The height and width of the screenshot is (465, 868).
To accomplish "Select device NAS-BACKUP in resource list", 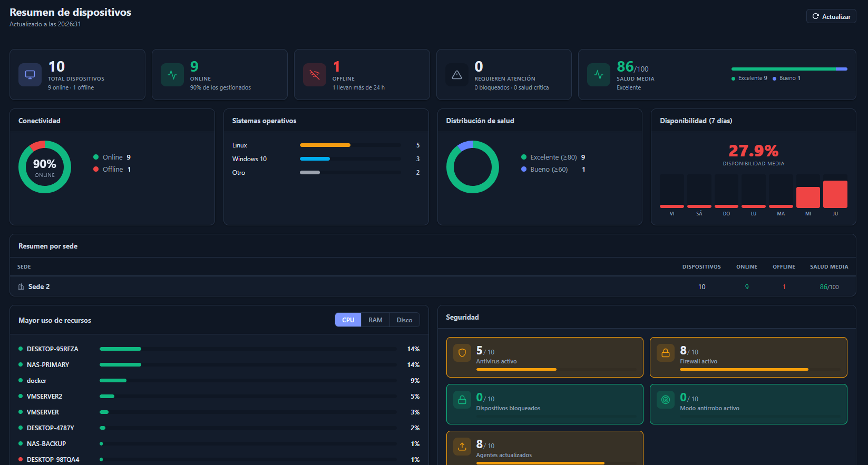I will point(219,443).
